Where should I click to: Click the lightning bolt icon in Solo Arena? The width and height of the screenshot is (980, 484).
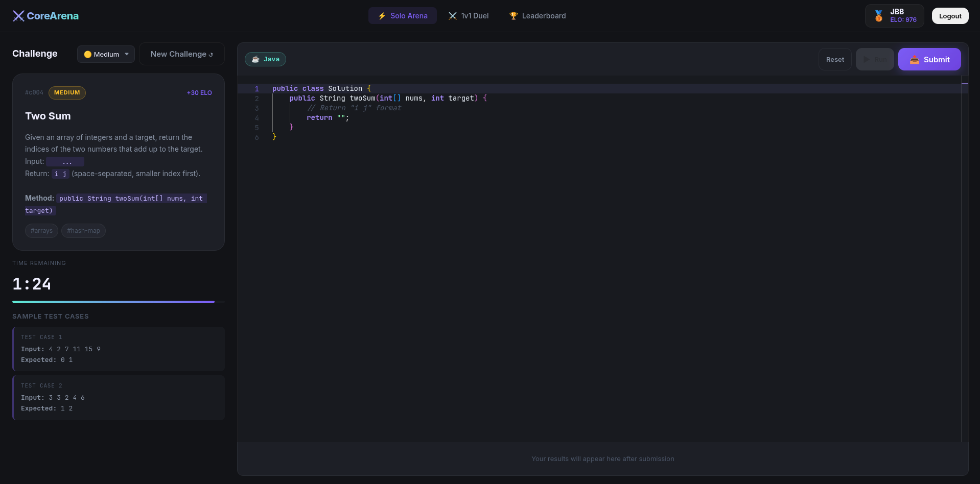[x=382, y=16]
